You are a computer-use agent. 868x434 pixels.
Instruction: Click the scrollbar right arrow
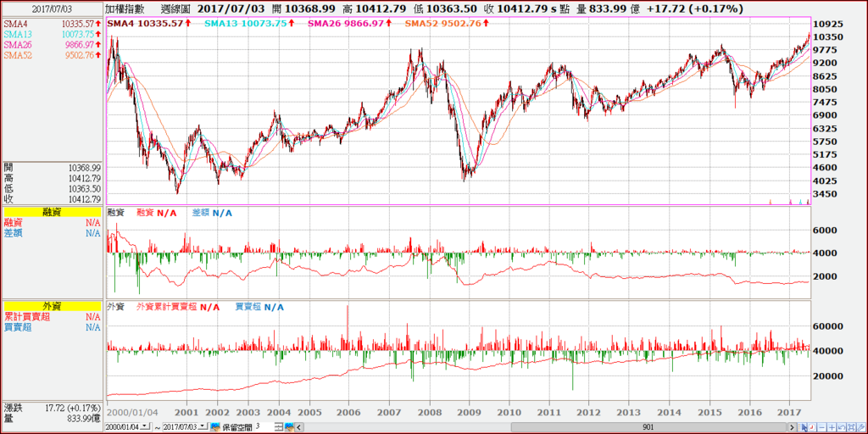pos(792,427)
